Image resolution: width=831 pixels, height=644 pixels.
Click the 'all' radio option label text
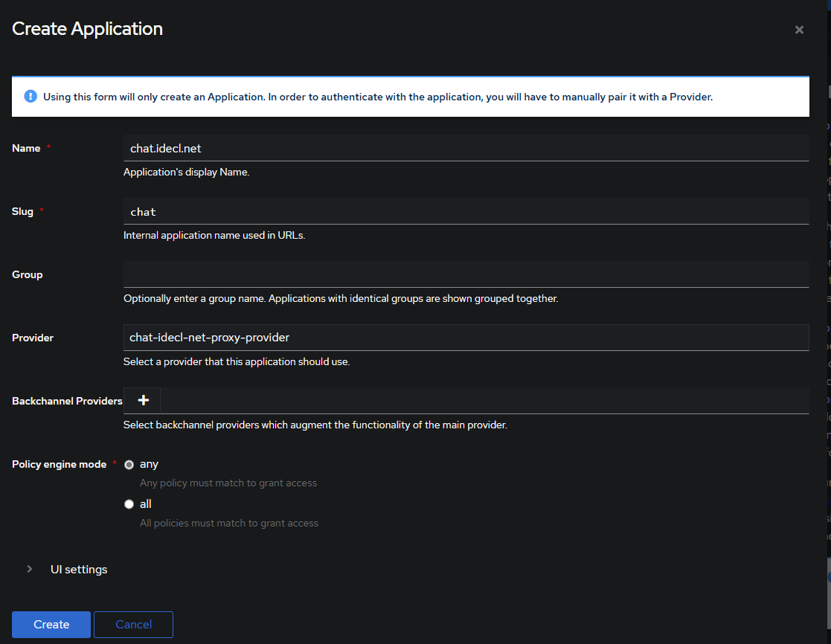146,504
